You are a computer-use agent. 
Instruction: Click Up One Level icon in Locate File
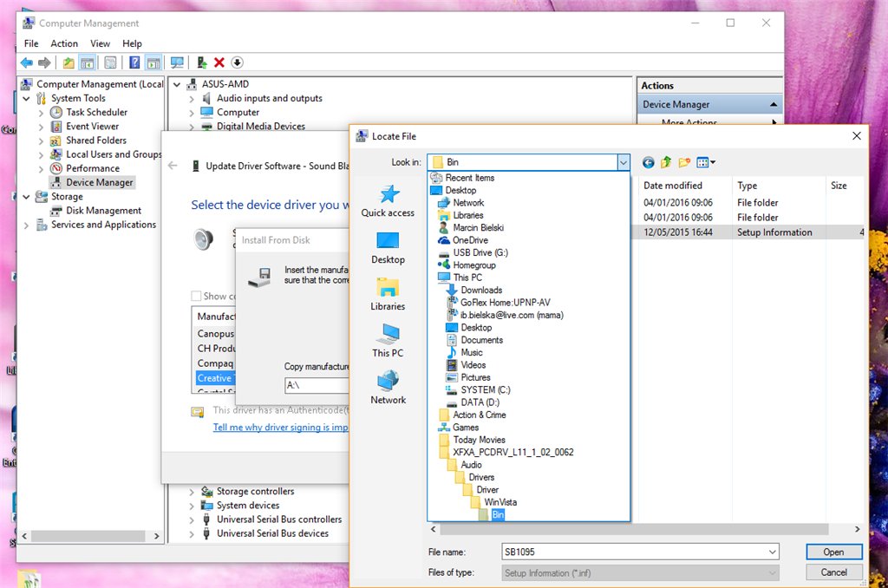tap(666, 162)
